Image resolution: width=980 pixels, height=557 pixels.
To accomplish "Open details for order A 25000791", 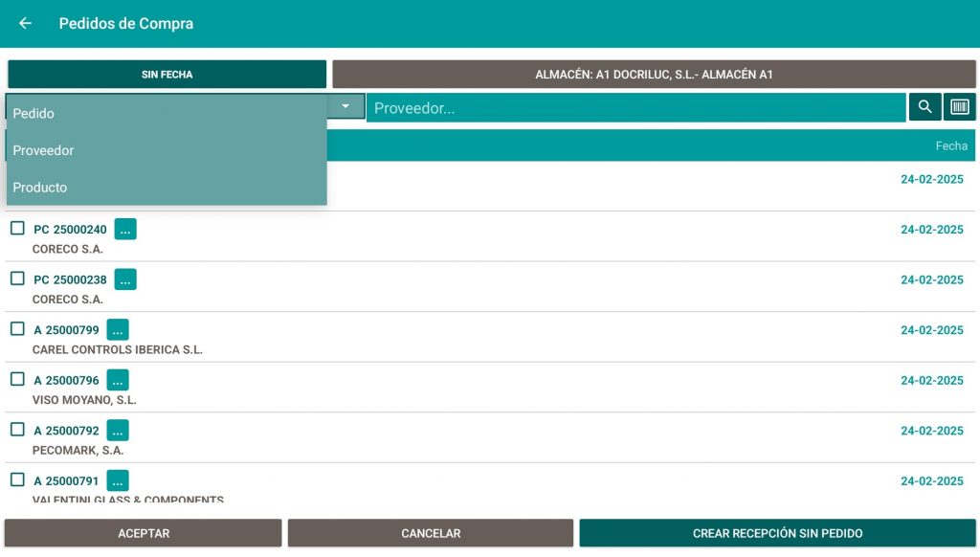I will tap(118, 480).
